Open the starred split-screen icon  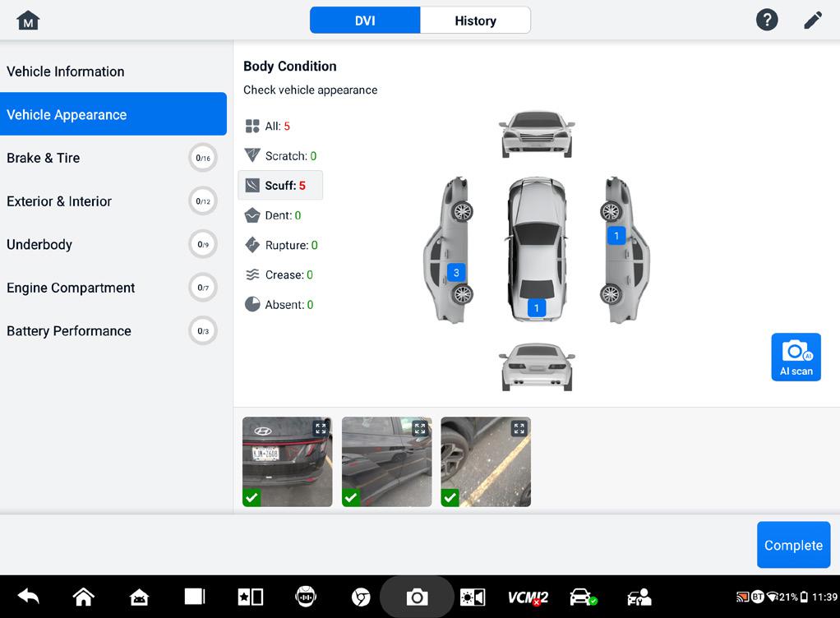pos(250,597)
